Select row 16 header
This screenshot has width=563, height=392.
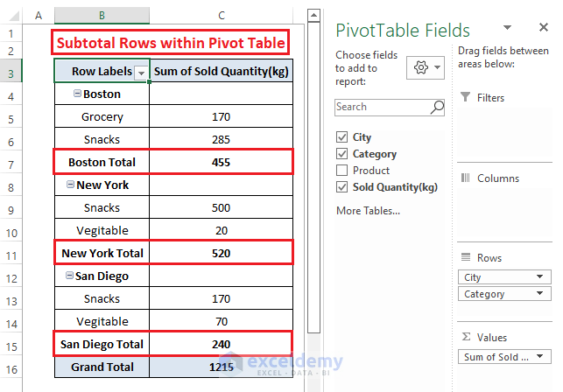point(11,367)
